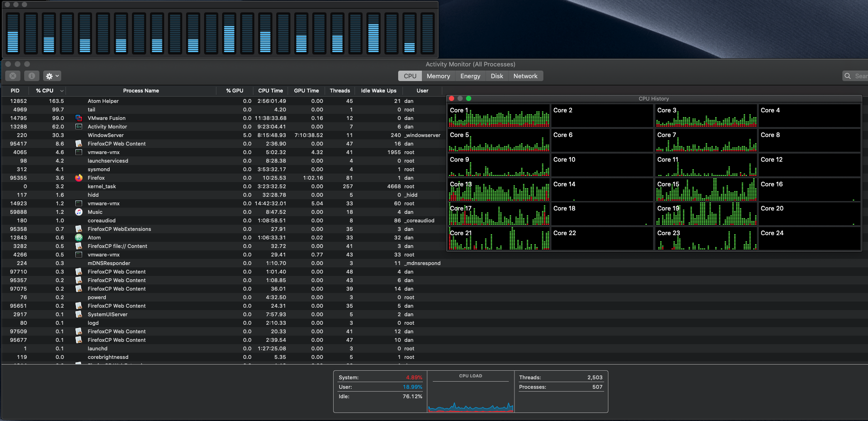Switch to the Network tab

[525, 76]
